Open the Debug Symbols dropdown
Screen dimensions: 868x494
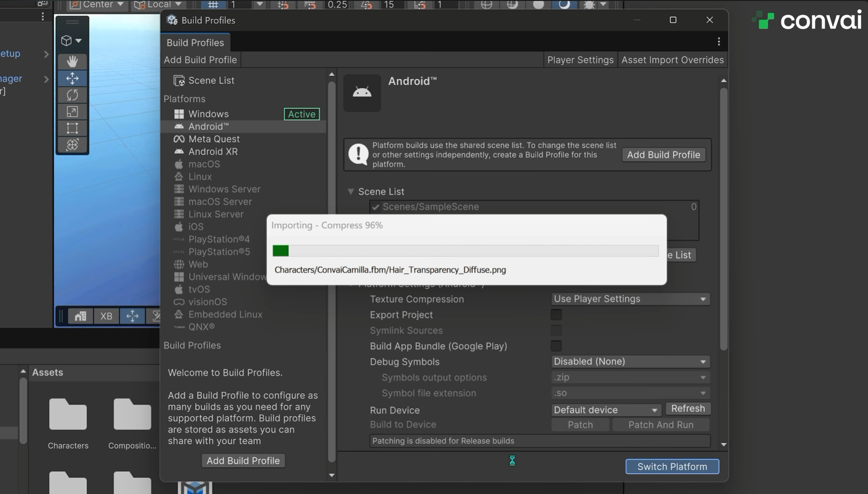630,361
